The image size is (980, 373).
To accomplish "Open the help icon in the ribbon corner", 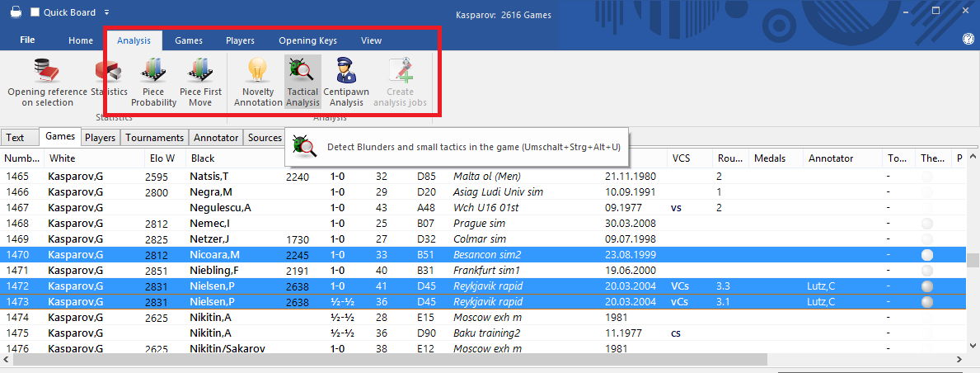I will 968,40.
